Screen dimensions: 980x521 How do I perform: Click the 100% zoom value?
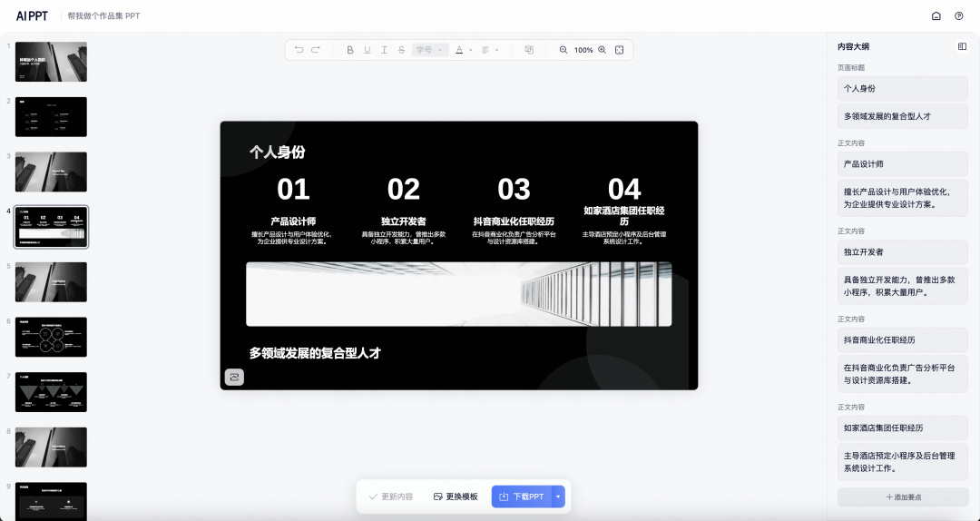pyautogui.click(x=583, y=50)
